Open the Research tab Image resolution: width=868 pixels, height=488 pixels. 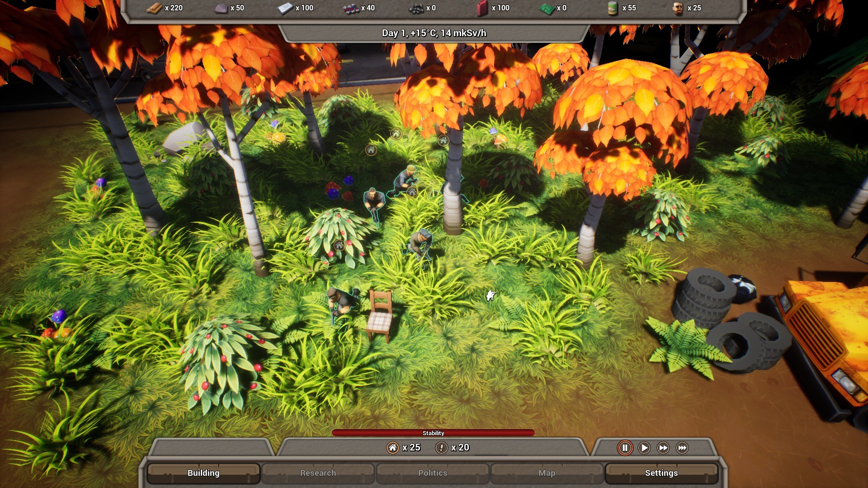318,473
